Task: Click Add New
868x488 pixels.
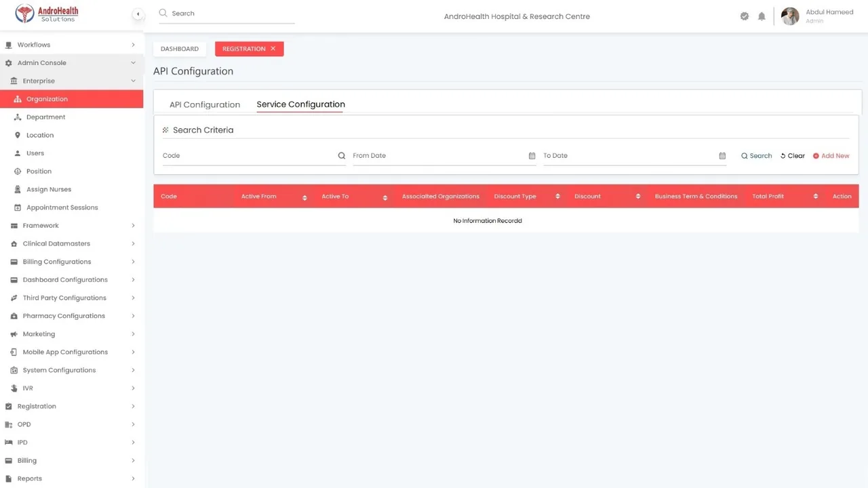Action: 831,156
